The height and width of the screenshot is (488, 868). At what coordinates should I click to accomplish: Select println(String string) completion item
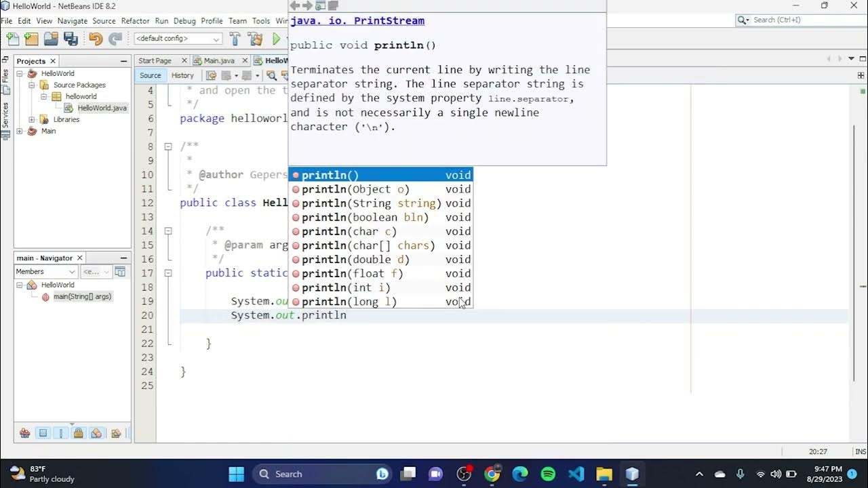[x=381, y=203]
